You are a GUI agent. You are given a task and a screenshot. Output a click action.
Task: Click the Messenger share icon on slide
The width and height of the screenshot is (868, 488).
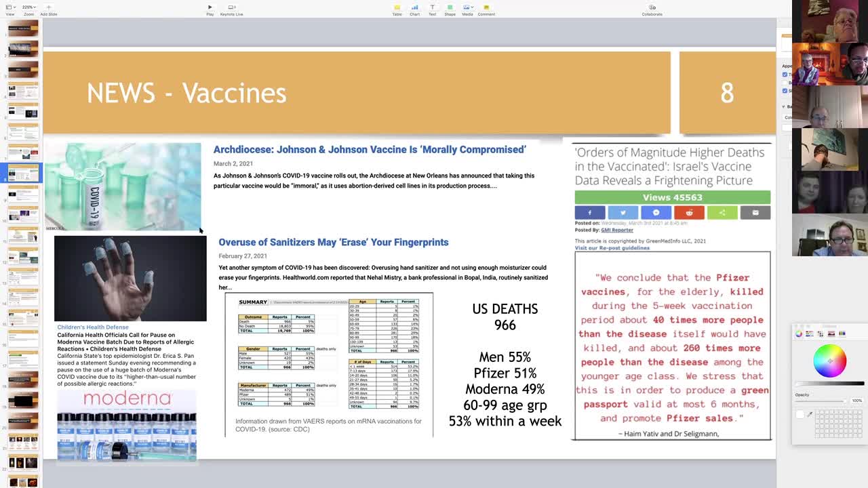coord(656,213)
